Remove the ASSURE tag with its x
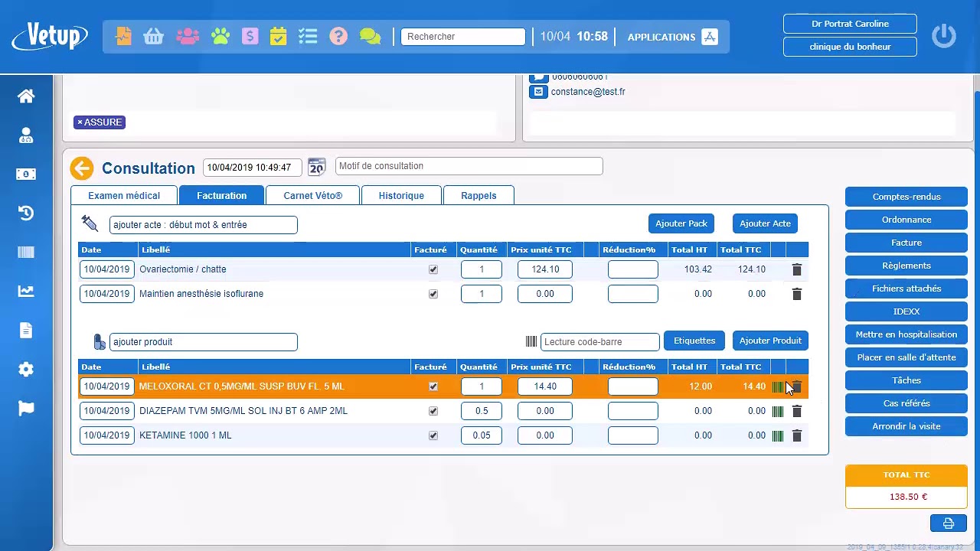The height and width of the screenshot is (551, 980). pos(80,122)
